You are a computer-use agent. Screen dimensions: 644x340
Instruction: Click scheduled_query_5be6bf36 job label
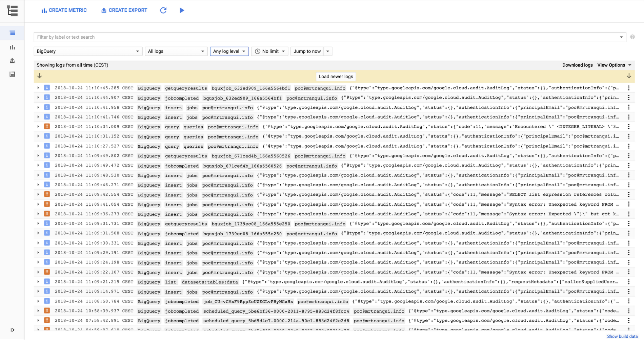(x=276, y=311)
